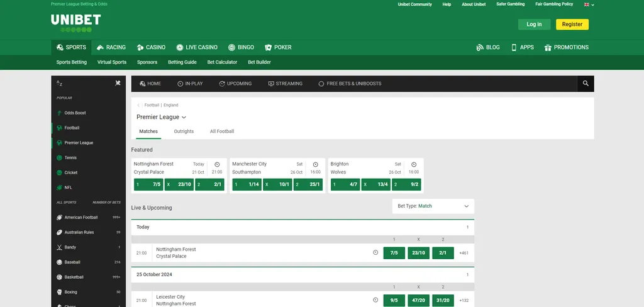Open +132 more markets link
The height and width of the screenshot is (307, 644).
pyautogui.click(x=464, y=301)
